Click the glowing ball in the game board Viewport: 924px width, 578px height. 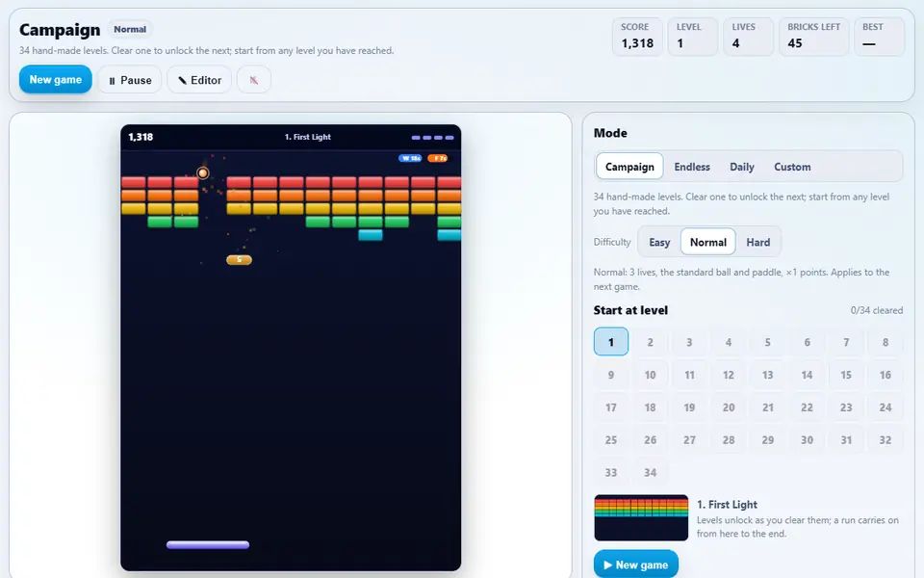click(203, 172)
